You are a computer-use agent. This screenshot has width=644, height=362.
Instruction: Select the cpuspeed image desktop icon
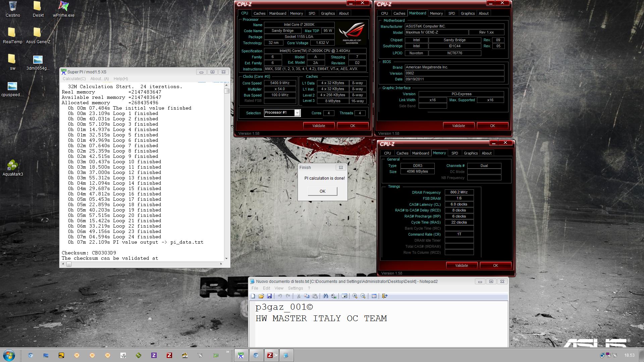12,89
